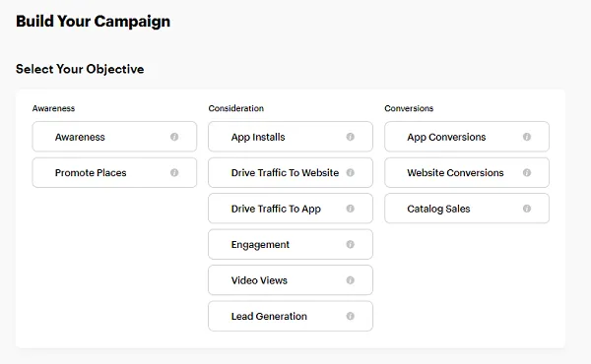Click Video Views info icon
Screen dimensions: 591x364
[x=350, y=280]
